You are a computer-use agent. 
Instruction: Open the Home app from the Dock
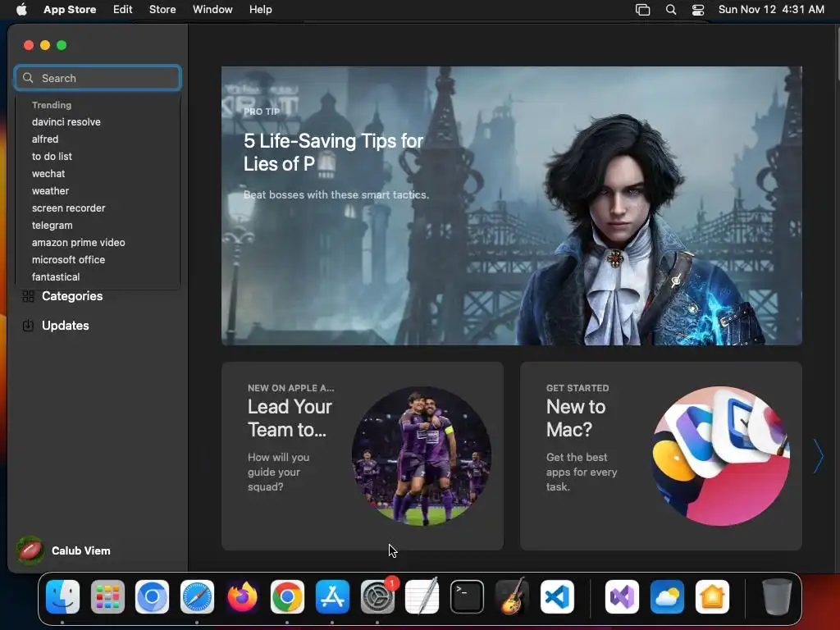pyautogui.click(x=712, y=596)
